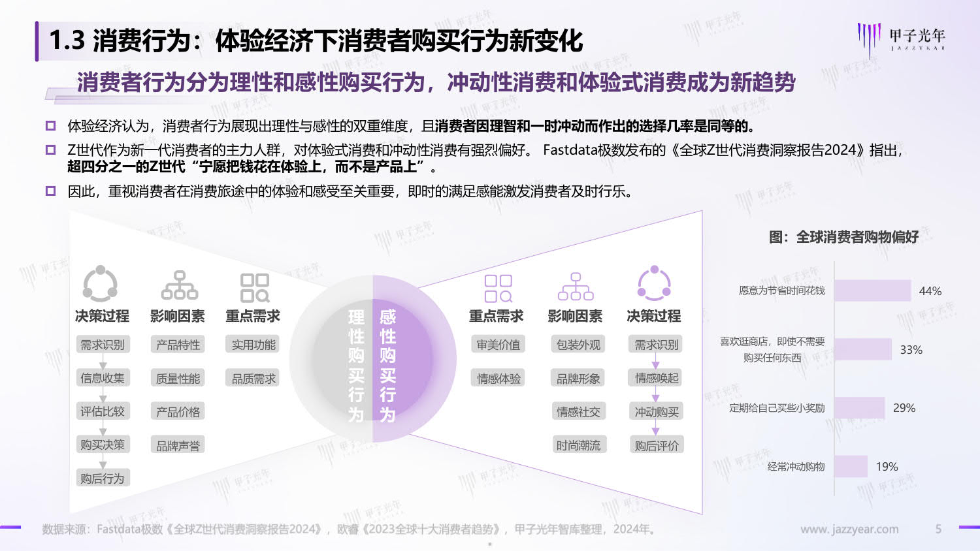The image size is (980, 551).
Task: Click the 实用功能 need box
Action: [x=254, y=345]
